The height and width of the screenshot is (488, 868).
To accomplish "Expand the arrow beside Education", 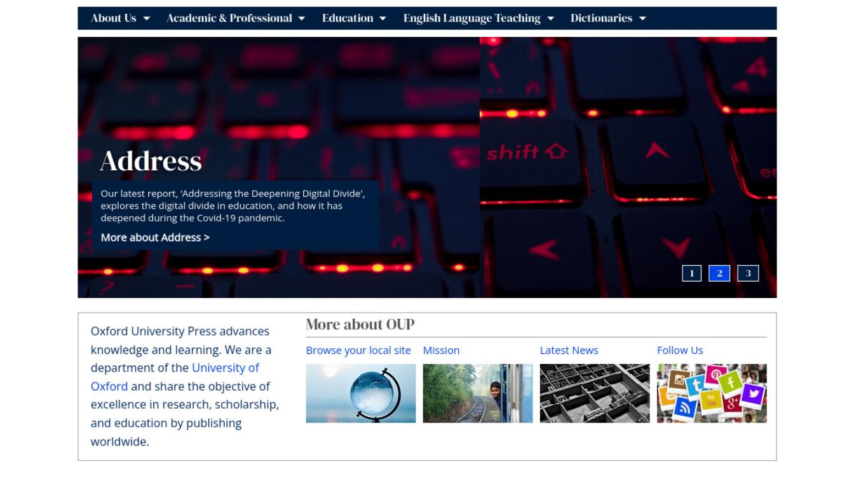I will coord(383,18).
